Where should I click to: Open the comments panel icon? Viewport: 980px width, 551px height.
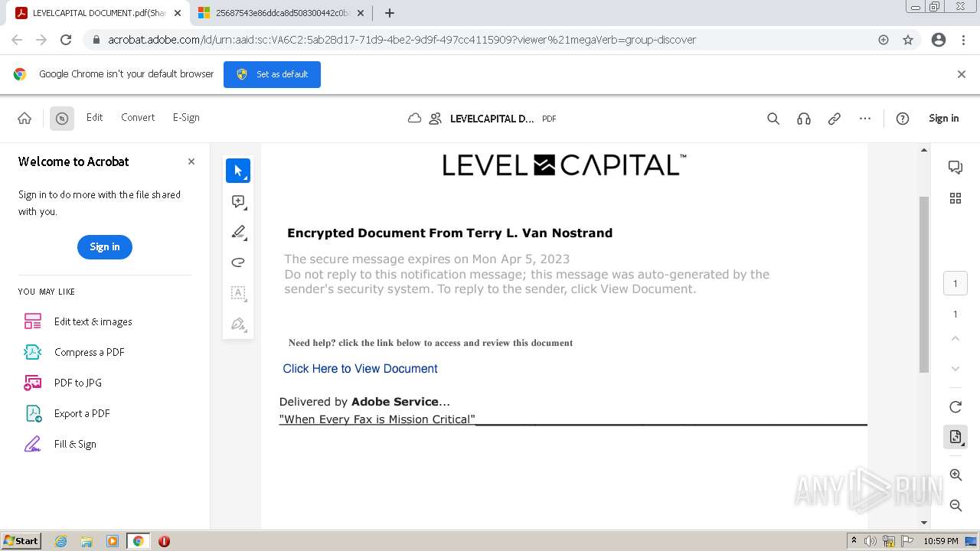pyautogui.click(x=955, y=168)
